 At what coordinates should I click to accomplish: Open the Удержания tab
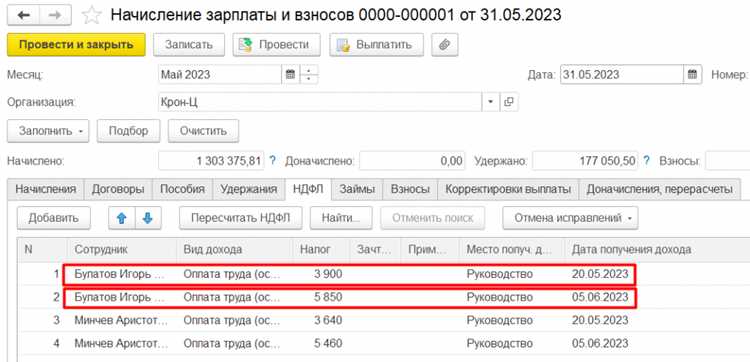pos(249,189)
